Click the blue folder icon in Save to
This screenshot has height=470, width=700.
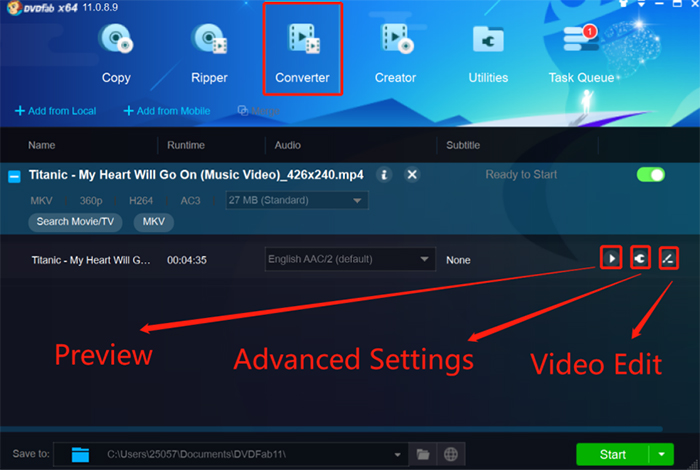point(80,454)
